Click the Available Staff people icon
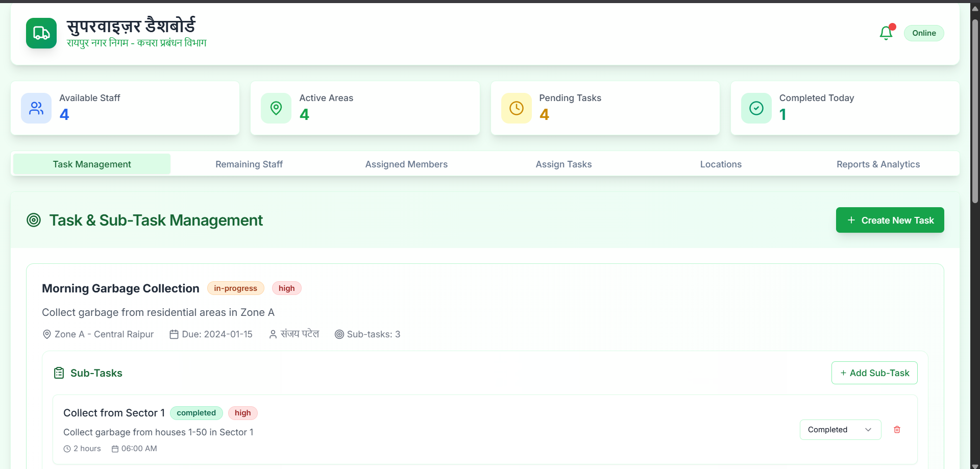 coord(36,108)
